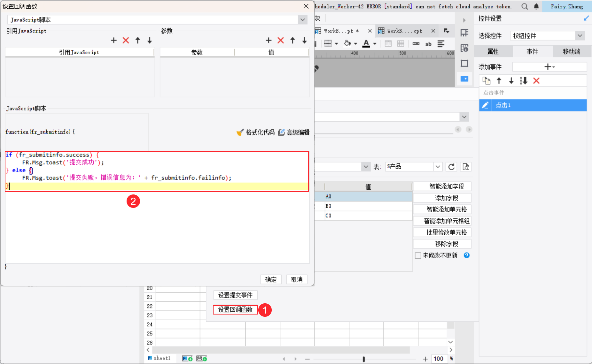Click the zoom slider handle
Image resolution: width=592 pixels, height=364 pixels.
tap(364, 359)
